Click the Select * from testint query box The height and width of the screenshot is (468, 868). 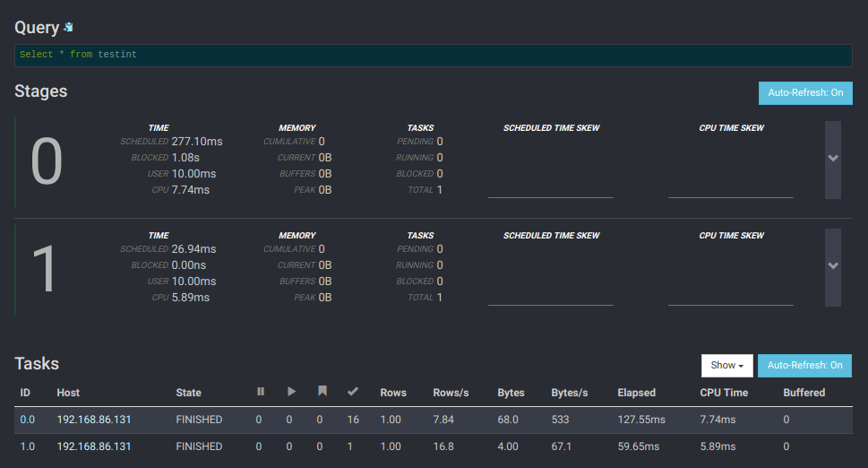[433, 55]
